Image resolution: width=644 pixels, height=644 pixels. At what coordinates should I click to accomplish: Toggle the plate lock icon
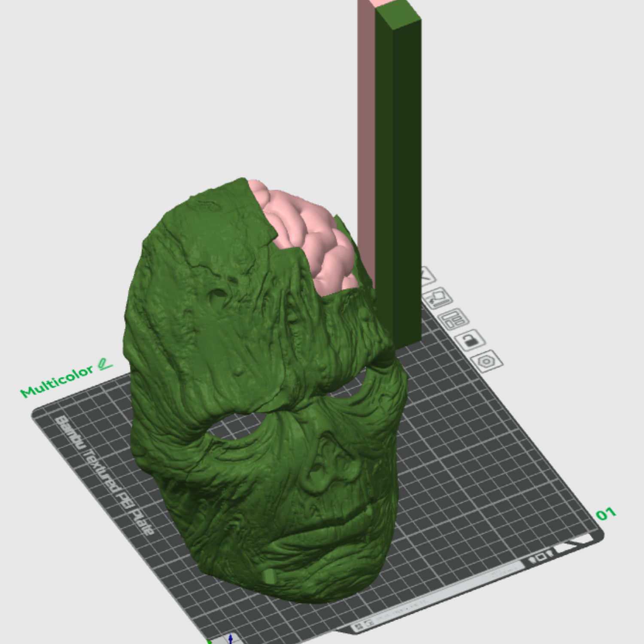click(470, 340)
